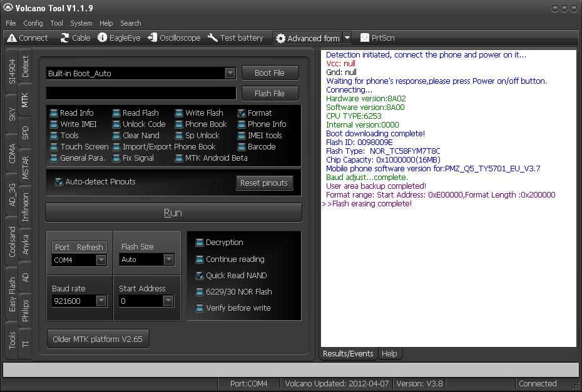The height and width of the screenshot is (392, 582).
Task: Open the Baud rate dropdown
Action: 101,301
